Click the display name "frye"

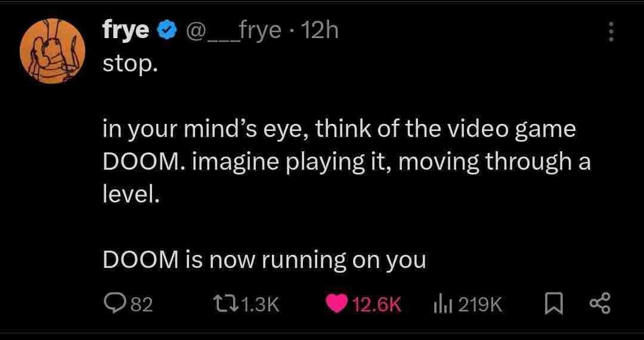click(126, 30)
